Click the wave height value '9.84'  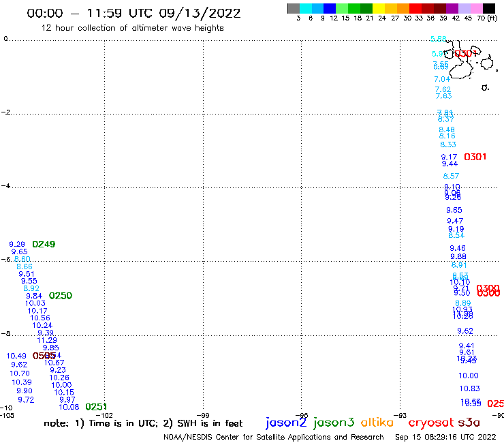click(34, 296)
